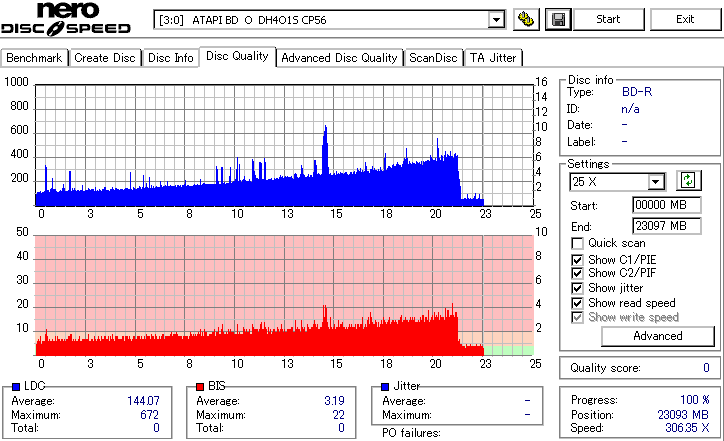Open the drive selection dropdown arrow
This screenshot has height=441, width=724.
pyautogui.click(x=496, y=20)
